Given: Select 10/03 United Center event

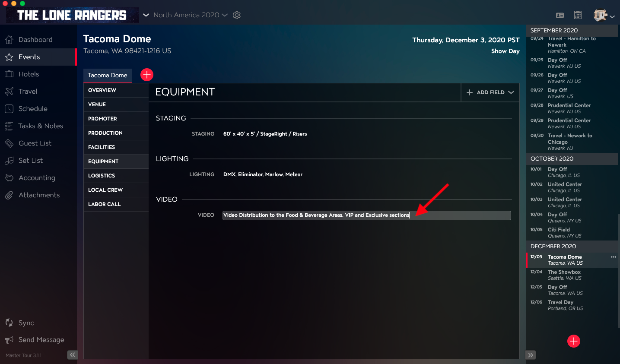Looking at the screenshot, I should pos(572,203).
